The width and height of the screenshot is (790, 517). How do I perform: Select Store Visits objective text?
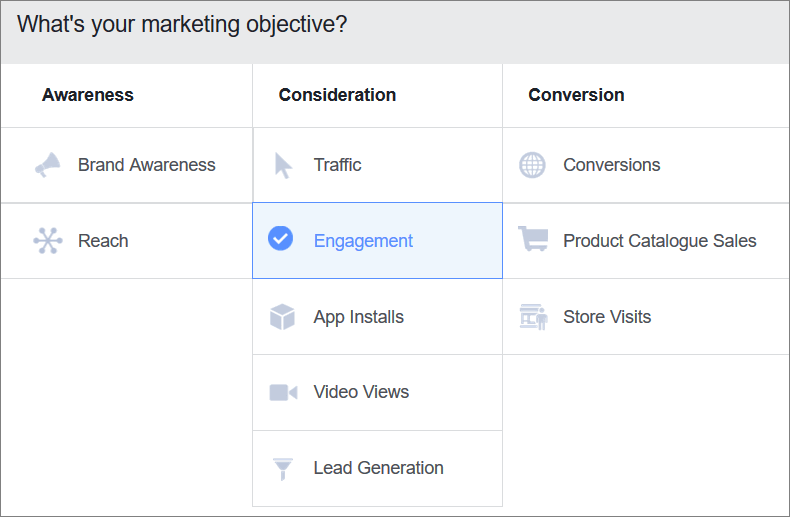pos(607,317)
